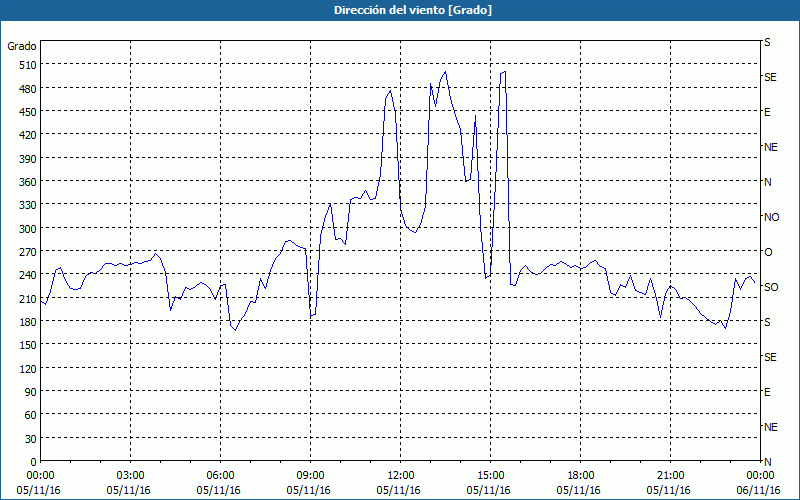Select the 15:00 time axis label
The height and width of the screenshot is (500, 800).
(490, 476)
